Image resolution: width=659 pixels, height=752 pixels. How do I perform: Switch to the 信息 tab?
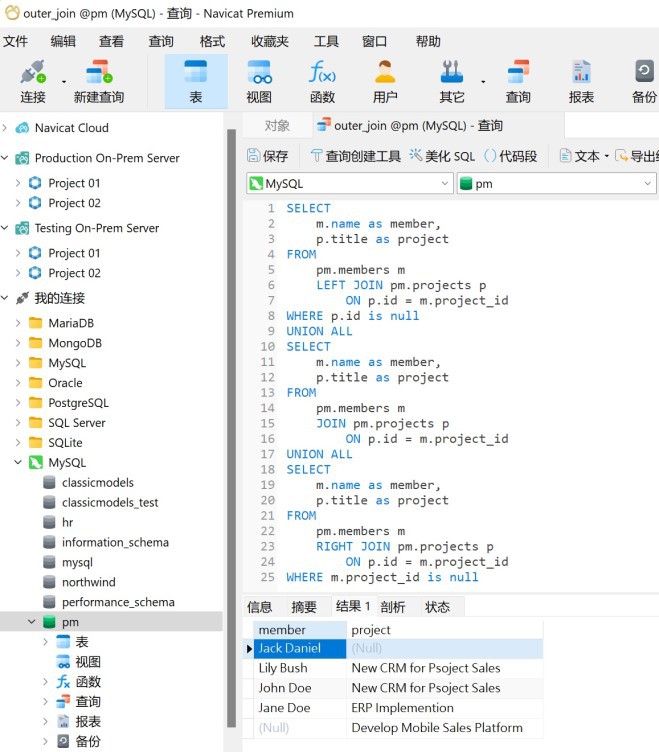tap(259, 607)
